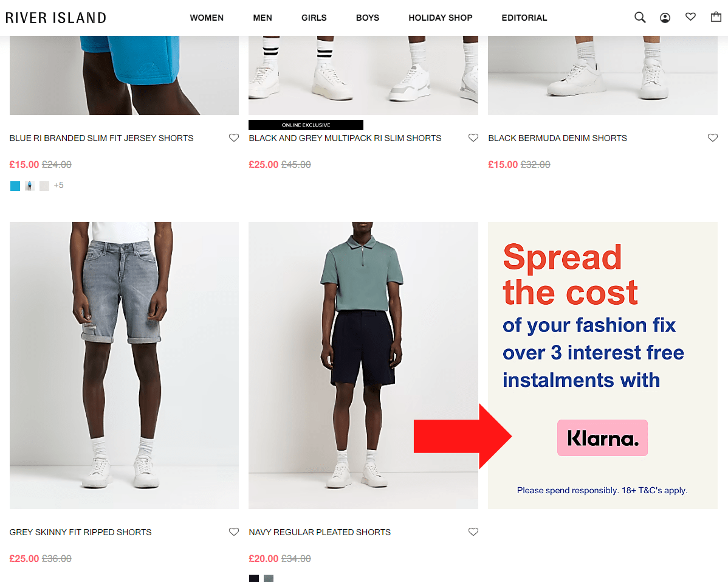Favourite the Black and Grey Multipack Shorts
The height and width of the screenshot is (582, 728).
473,137
